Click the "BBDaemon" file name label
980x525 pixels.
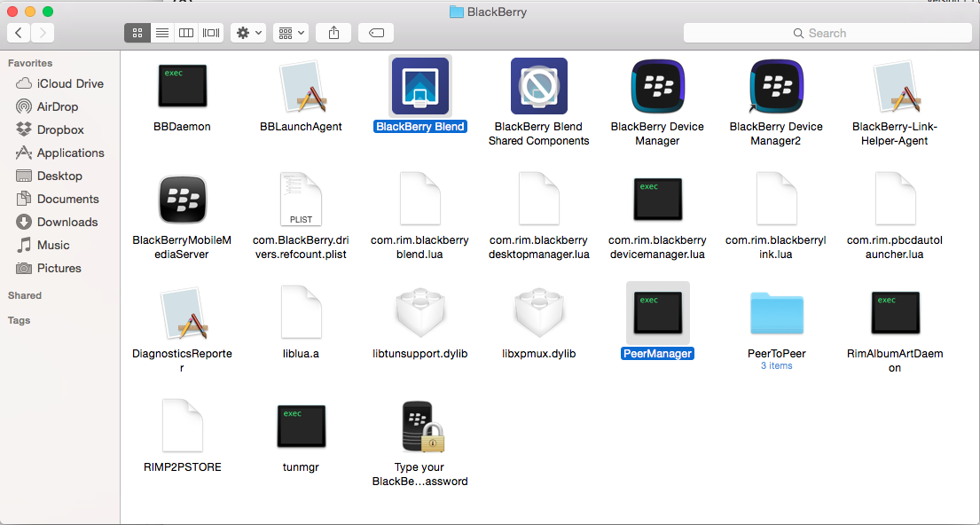tap(182, 127)
